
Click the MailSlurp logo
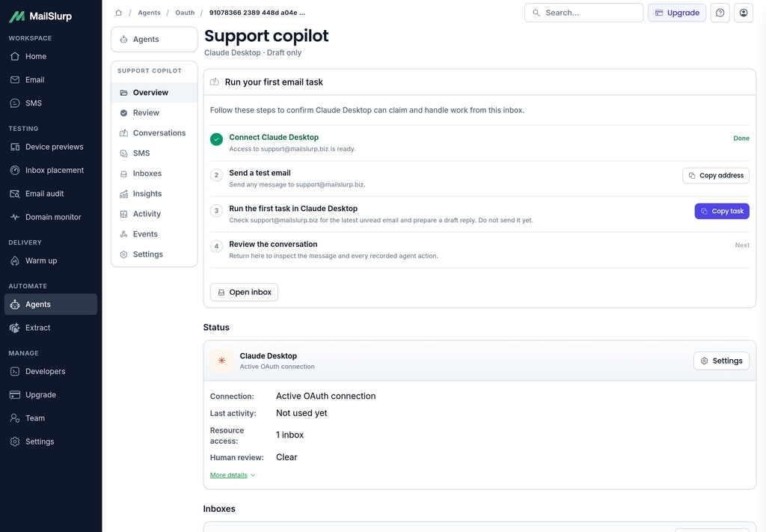[x=40, y=16]
